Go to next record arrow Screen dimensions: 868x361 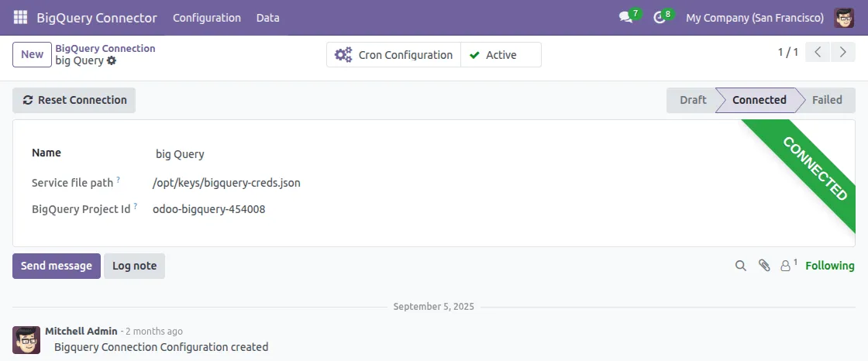click(x=842, y=53)
